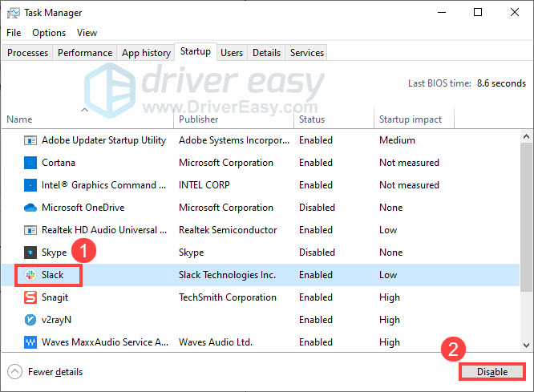Image resolution: width=534 pixels, height=392 pixels.
Task: Click the Microsoft OneDrive cloud icon
Action: pos(30,208)
